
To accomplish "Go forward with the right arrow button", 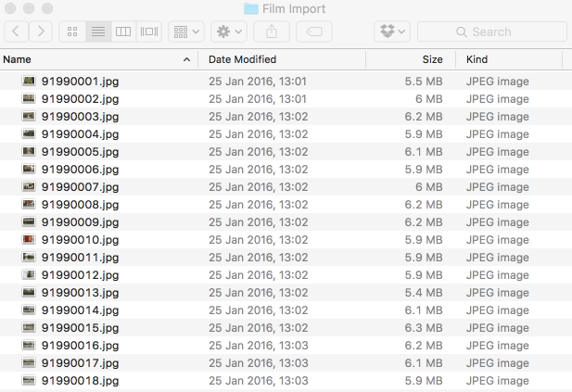I will pyautogui.click(x=41, y=32).
